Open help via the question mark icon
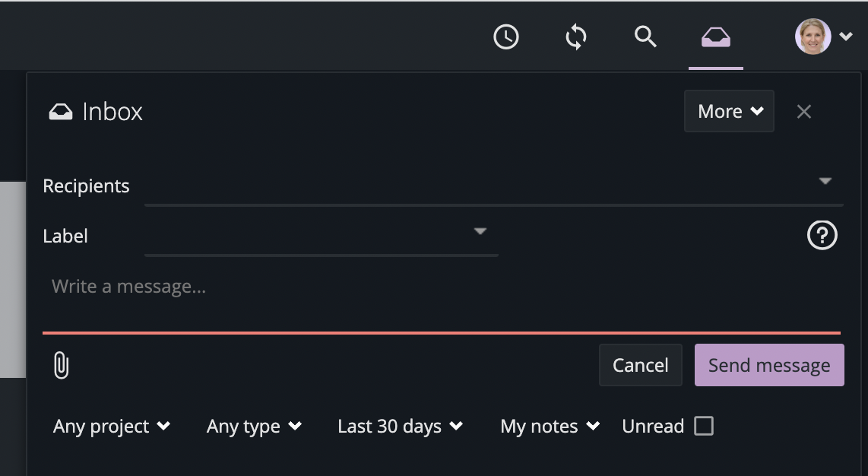Screen dimensions: 868x476 pyautogui.click(x=822, y=236)
